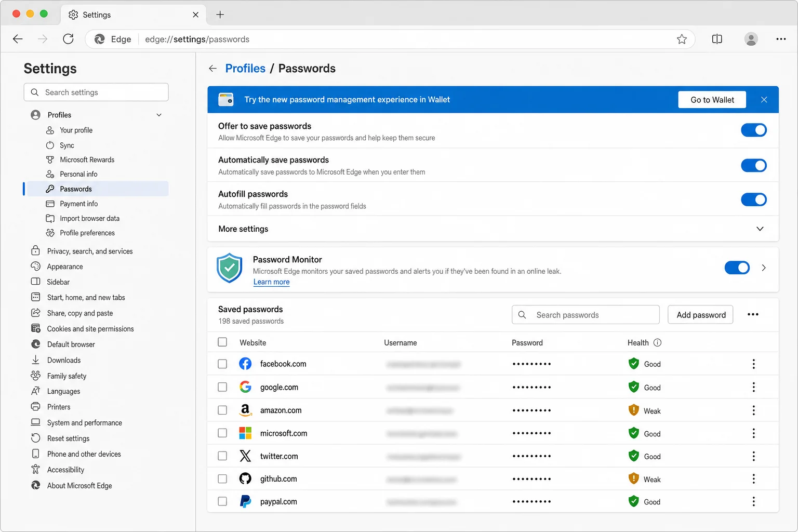Click the Profiles breadcrumb link
This screenshot has width=798, height=532.
[x=245, y=69]
